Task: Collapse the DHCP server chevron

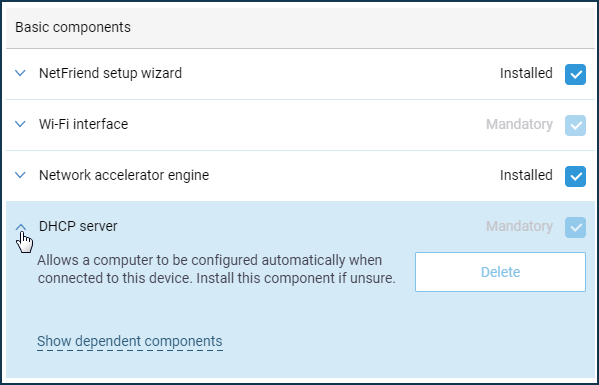Action: (20, 227)
